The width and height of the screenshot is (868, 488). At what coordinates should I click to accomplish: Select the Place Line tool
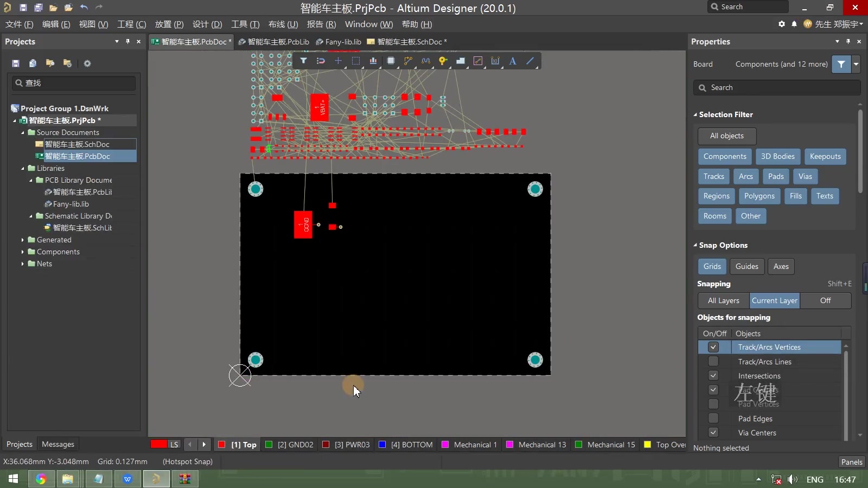coord(531,61)
